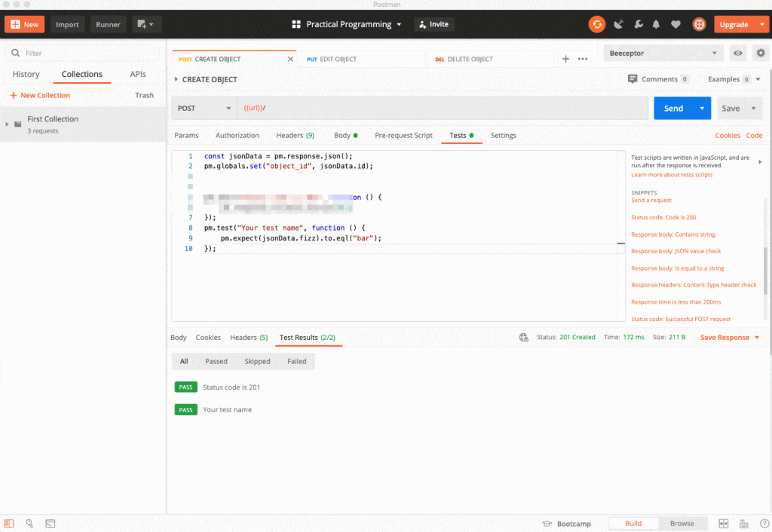Image resolution: width=772 pixels, height=532 pixels.
Task: Click the First Collection folder icon
Action: (x=18, y=124)
